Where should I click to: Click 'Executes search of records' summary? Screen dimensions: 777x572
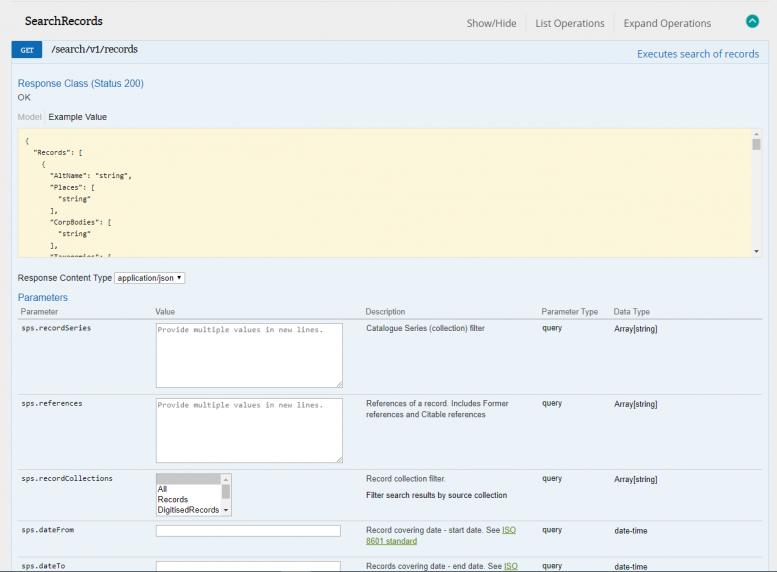(698, 54)
